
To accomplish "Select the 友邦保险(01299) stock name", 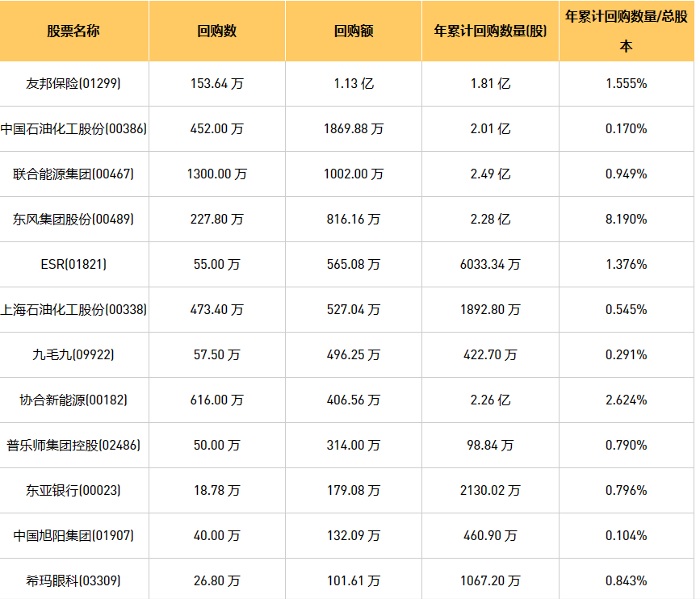I will (x=73, y=83).
